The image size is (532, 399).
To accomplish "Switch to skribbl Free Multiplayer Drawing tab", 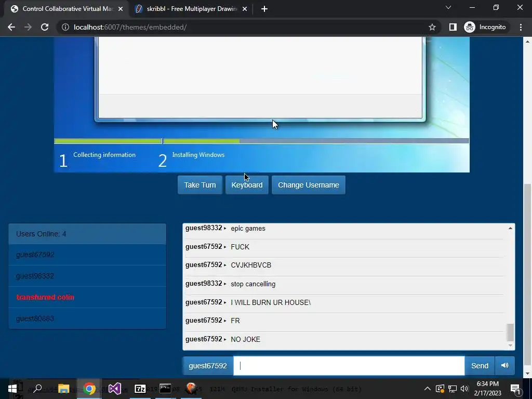I will 192,9.
